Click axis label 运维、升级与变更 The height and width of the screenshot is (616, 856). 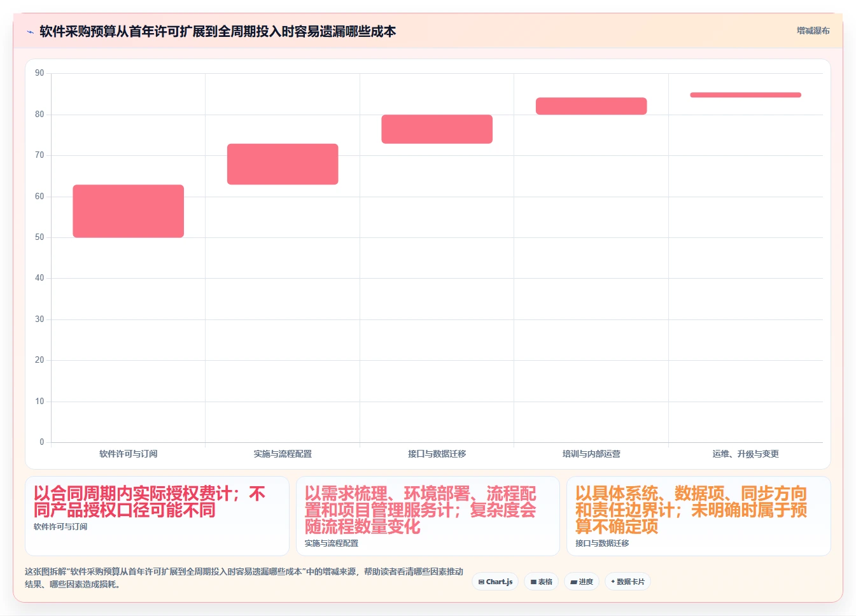746,454
